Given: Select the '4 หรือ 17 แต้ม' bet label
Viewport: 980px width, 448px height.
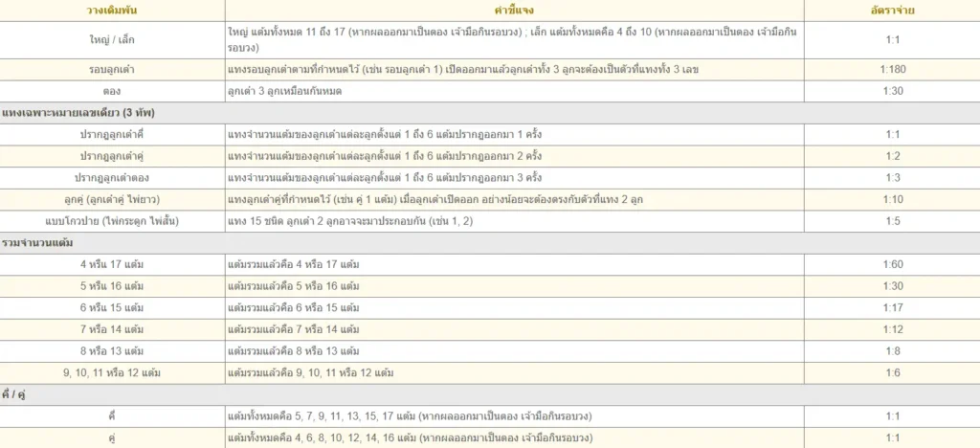Looking at the screenshot, I should coord(112,264).
